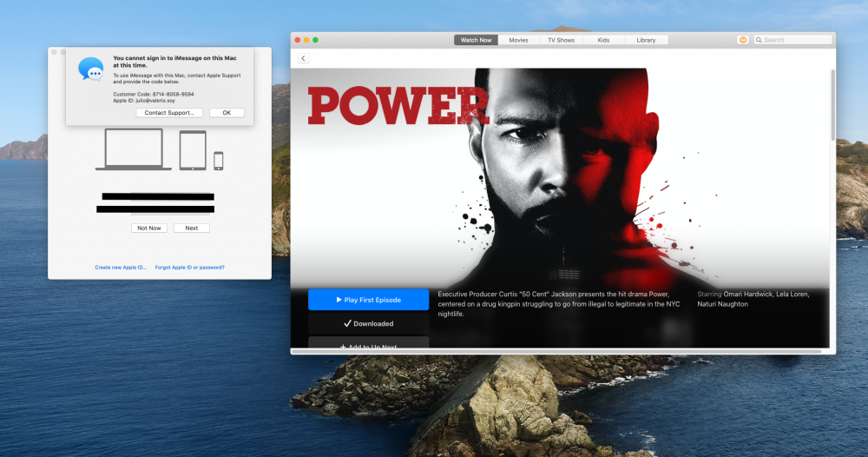
Task: Minimize the TV app with yellow button
Action: tap(306, 40)
